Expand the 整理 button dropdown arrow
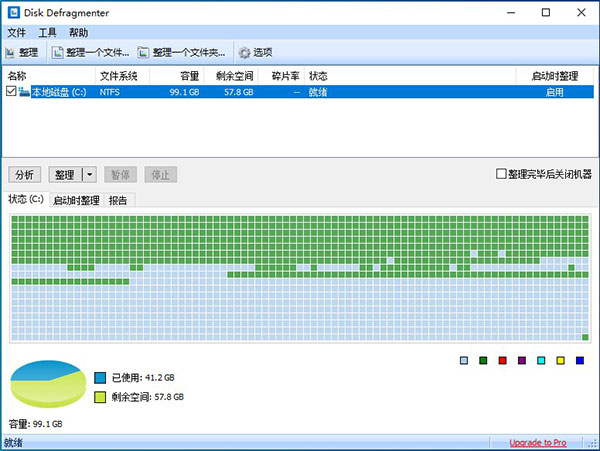Screen dimensions: 600x451 [x=89, y=174]
